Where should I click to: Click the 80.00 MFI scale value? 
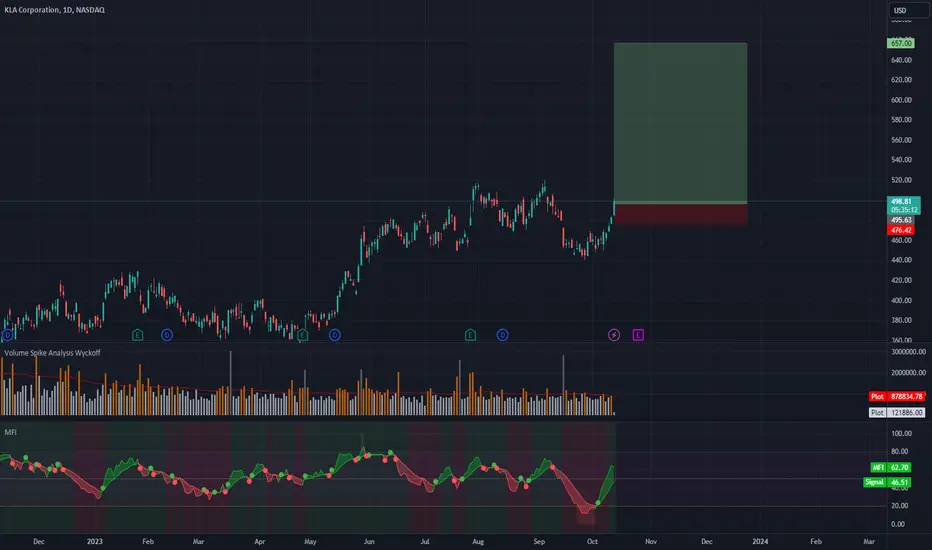coord(899,451)
